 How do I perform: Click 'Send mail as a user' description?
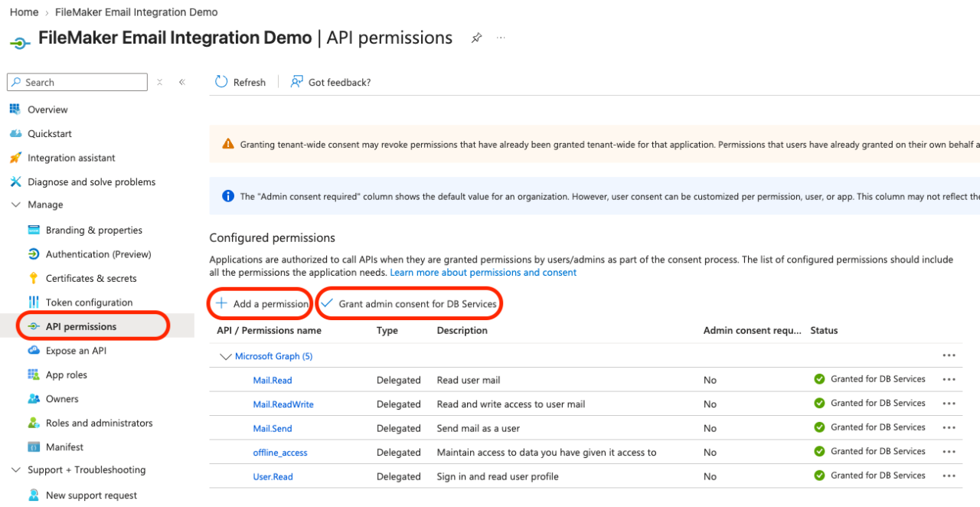(x=479, y=428)
